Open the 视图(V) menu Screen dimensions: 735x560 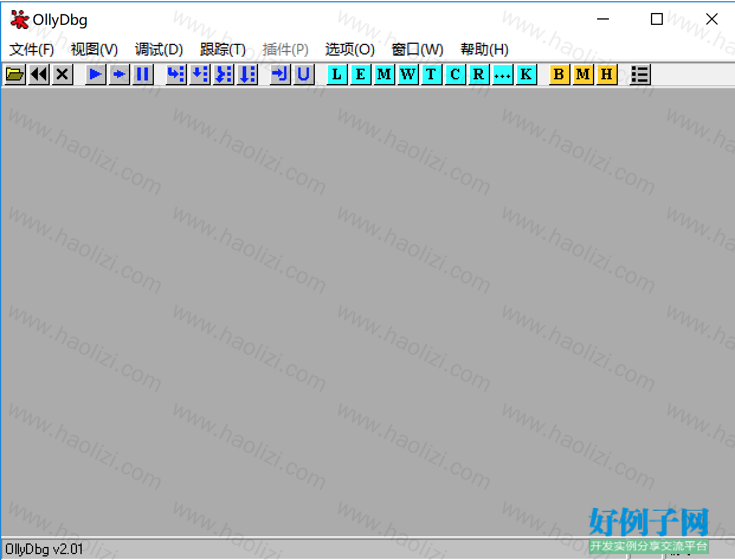(x=95, y=49)
